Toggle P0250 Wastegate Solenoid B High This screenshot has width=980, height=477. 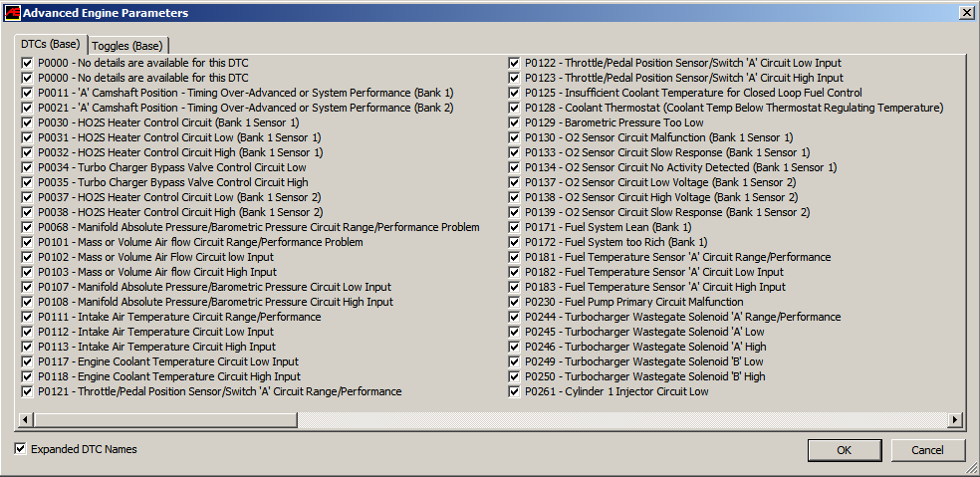[x=514, y=377]
